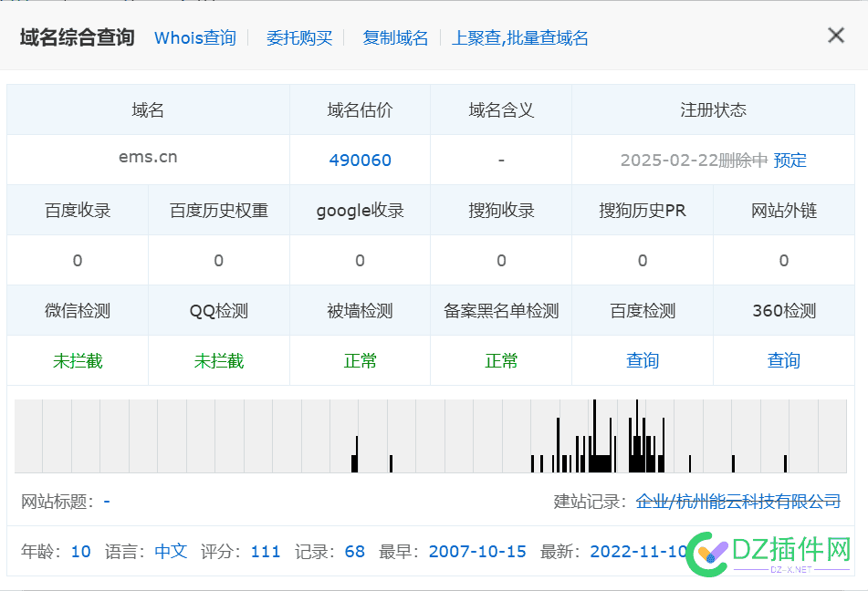This screenshot has height=591, width=868.
Task: Click the 委托购买 link
Action: [x=299, y=37]
